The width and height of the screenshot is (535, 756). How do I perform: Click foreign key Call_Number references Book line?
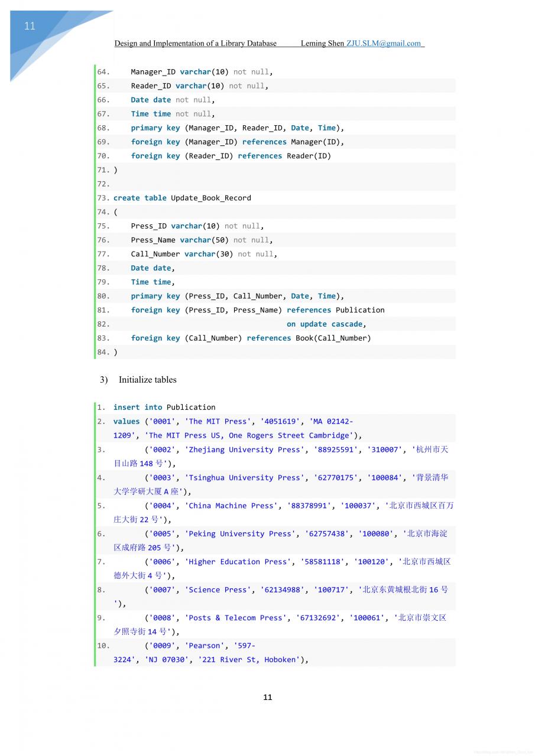251,338
